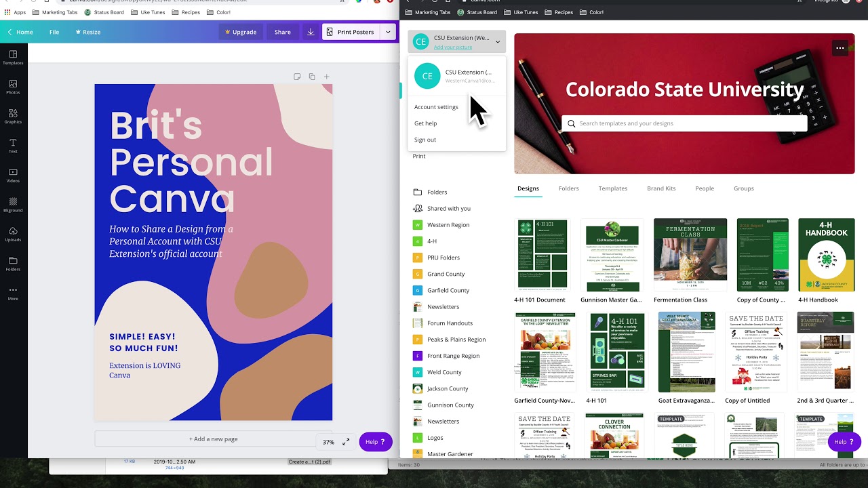Click search templates and designs field
The width and height of the screenshot is (868, 488).
(684, 123)
